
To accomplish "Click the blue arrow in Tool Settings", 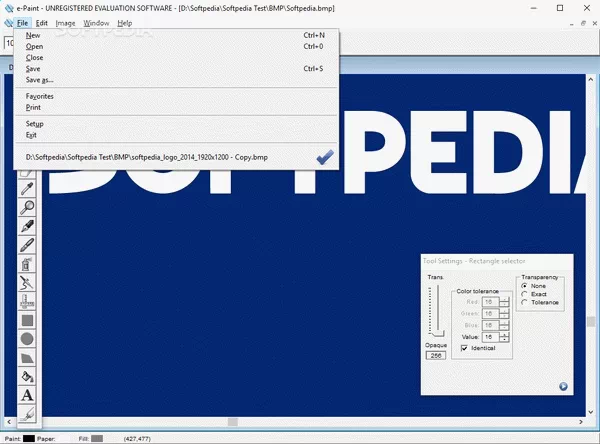I will pyautogui.click(x=563, y=386).
